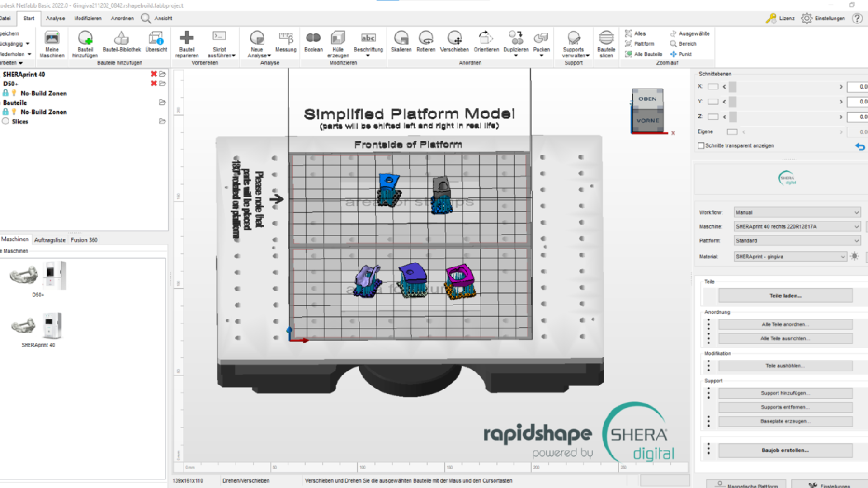Open the Bauteil-Bibliothek
The image size is (868, 488).
(x=121, y=42)
